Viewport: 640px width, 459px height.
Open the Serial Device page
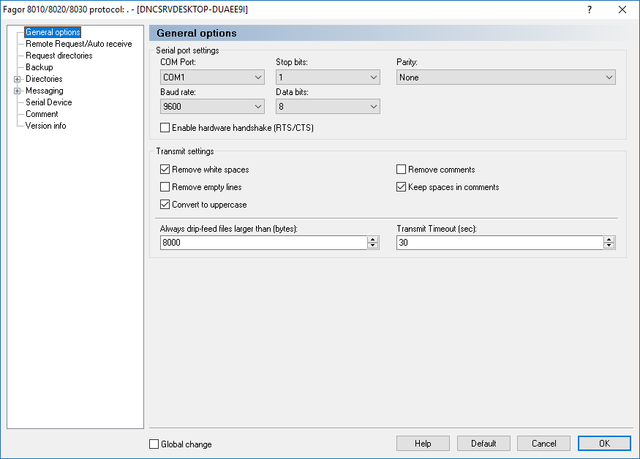[x=49, y=102]
